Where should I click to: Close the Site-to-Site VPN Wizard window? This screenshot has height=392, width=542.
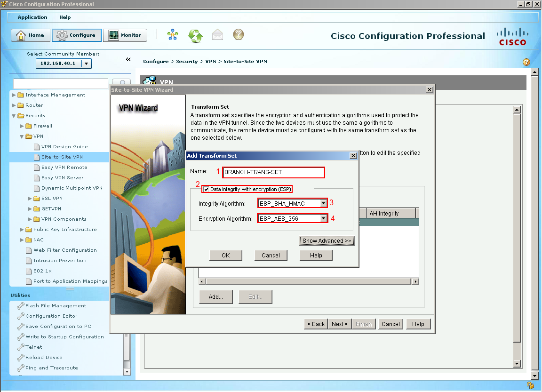coord(429,90)
